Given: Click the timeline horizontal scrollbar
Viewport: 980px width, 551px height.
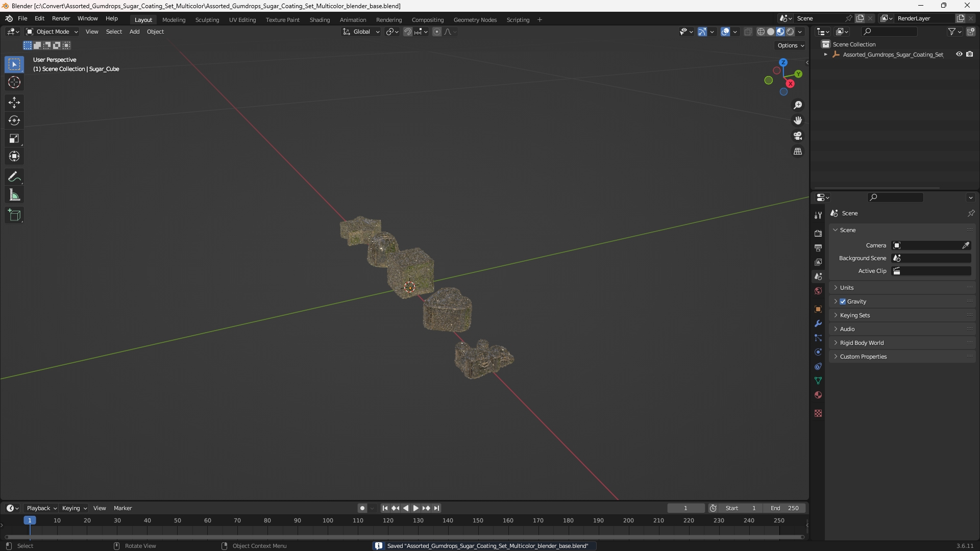Looking at the screenshot, I should click(405, 537).
